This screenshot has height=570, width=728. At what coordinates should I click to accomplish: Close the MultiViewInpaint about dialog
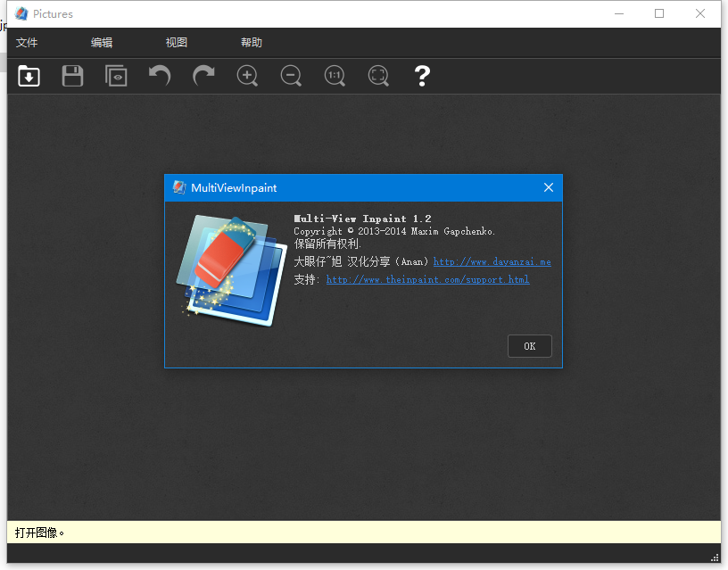click(x=549, y=187)
